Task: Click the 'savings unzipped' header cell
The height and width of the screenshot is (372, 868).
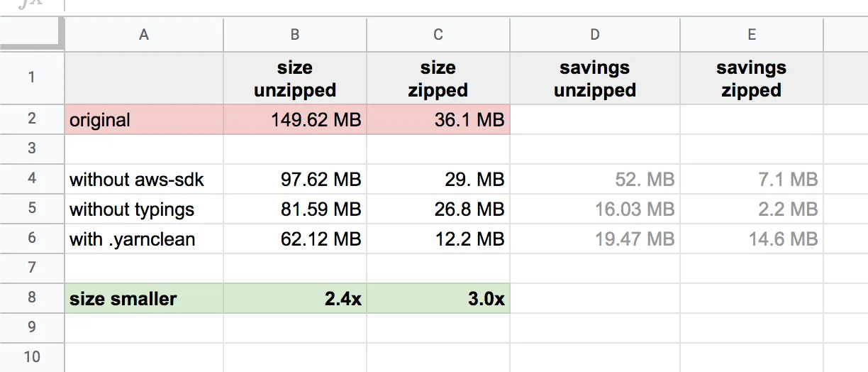Action: click(x=594, y=79)
